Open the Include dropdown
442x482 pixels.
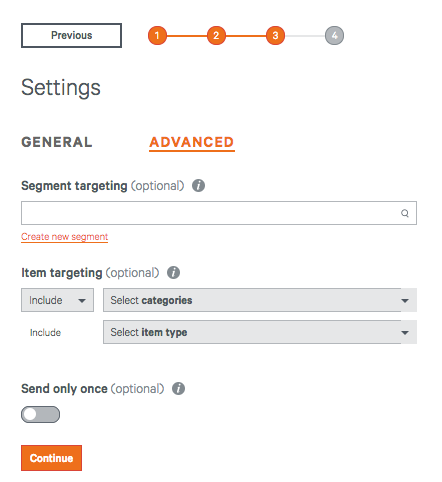point(57,300)
